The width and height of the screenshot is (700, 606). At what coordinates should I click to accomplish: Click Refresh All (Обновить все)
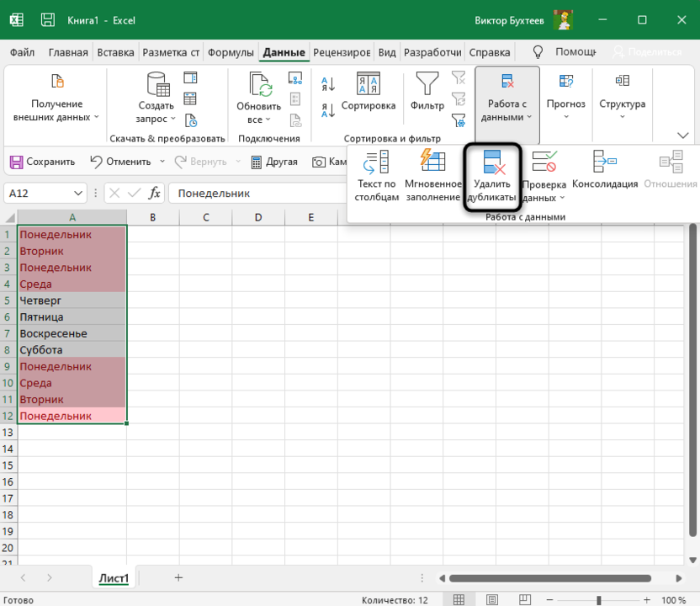point(258,98)
